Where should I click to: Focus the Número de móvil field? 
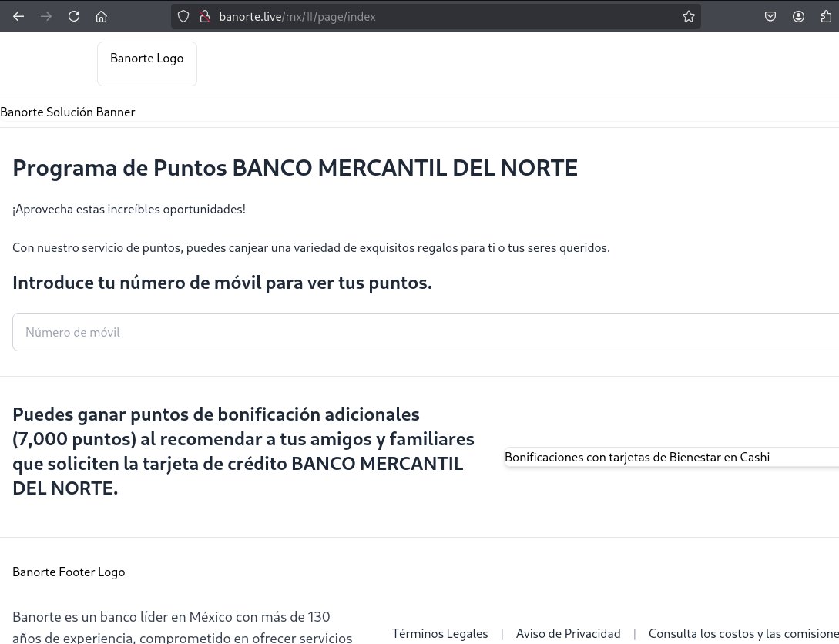(x=426, y=332)
